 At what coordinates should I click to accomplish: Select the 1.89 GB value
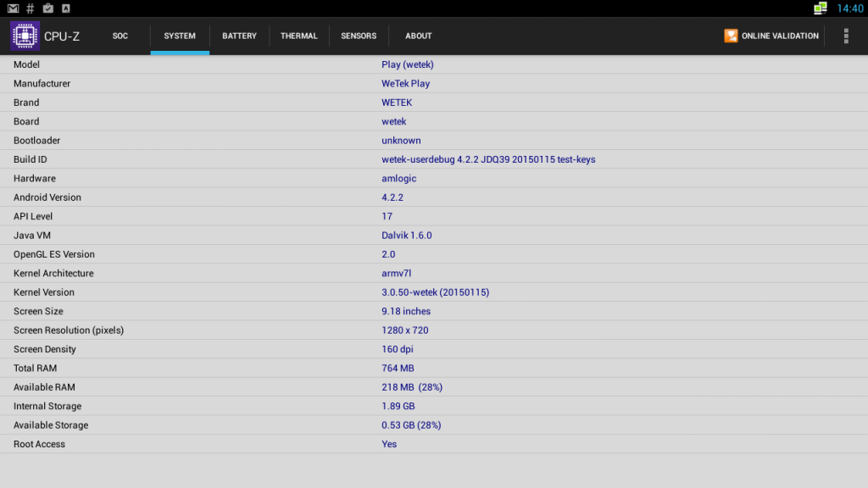[x=398, y=406]
